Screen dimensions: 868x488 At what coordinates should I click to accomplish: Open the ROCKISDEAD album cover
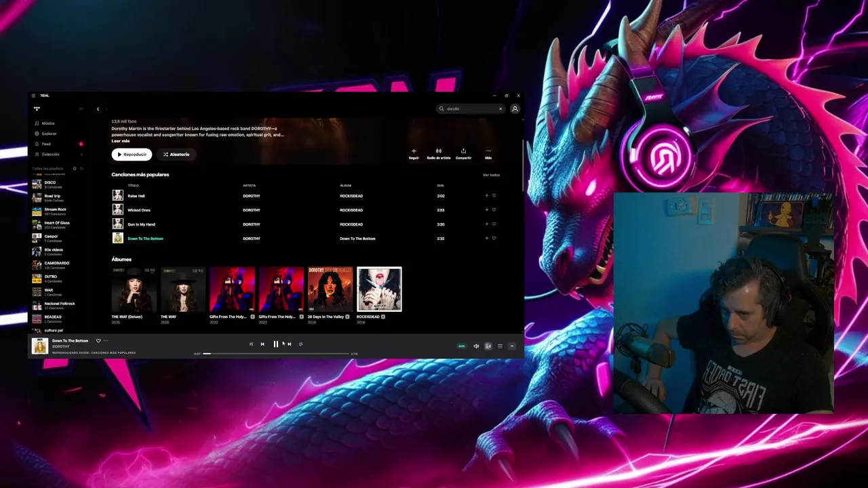tap(379, 289)
